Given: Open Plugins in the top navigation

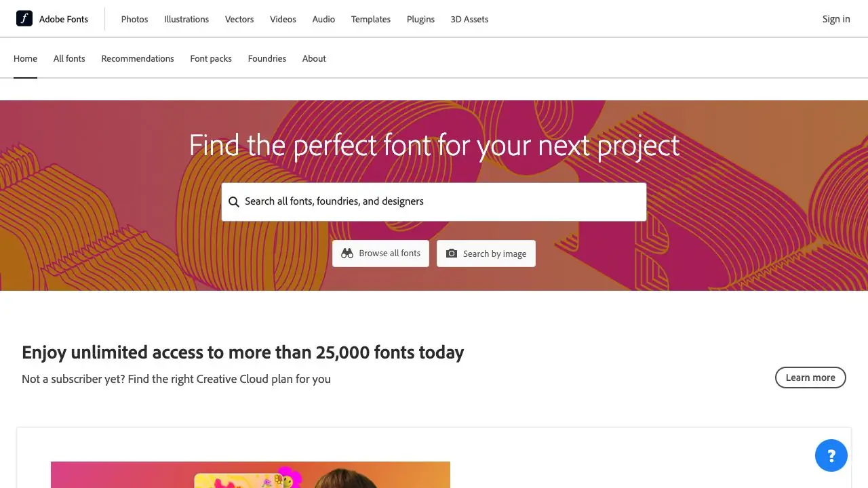Looking at the screenshot, I should [420, 19].
